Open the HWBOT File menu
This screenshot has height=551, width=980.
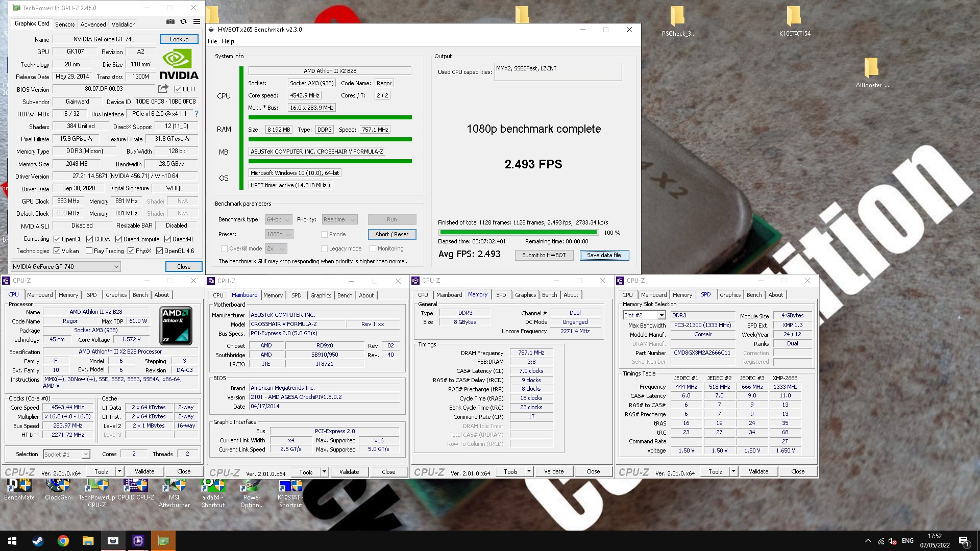[x=212, y=42]
